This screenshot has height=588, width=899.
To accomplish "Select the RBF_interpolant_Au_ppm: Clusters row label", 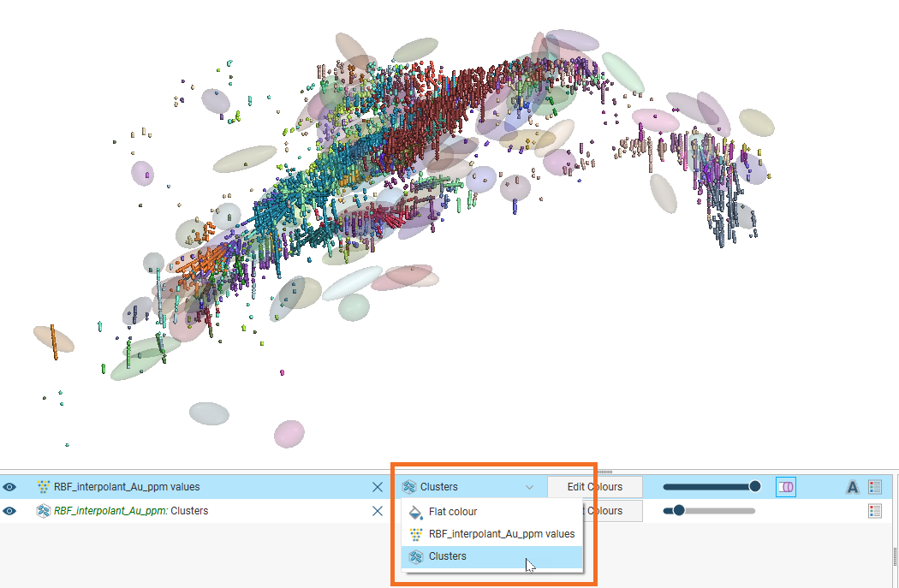I will pyautogui.click(x=131, y=511).
